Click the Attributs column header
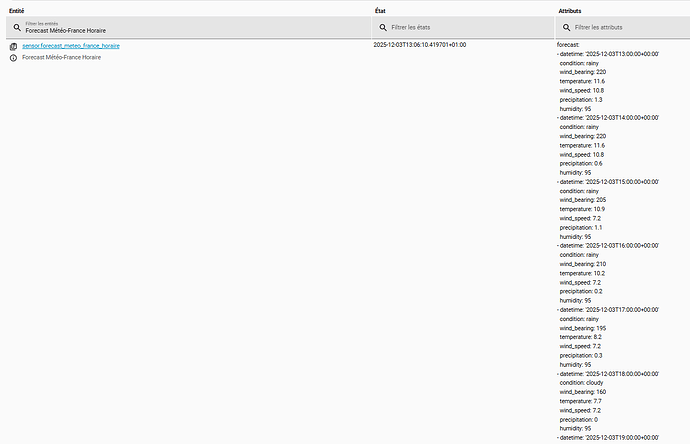The width and height of the screenshot is (690, 444). [570, 11]
